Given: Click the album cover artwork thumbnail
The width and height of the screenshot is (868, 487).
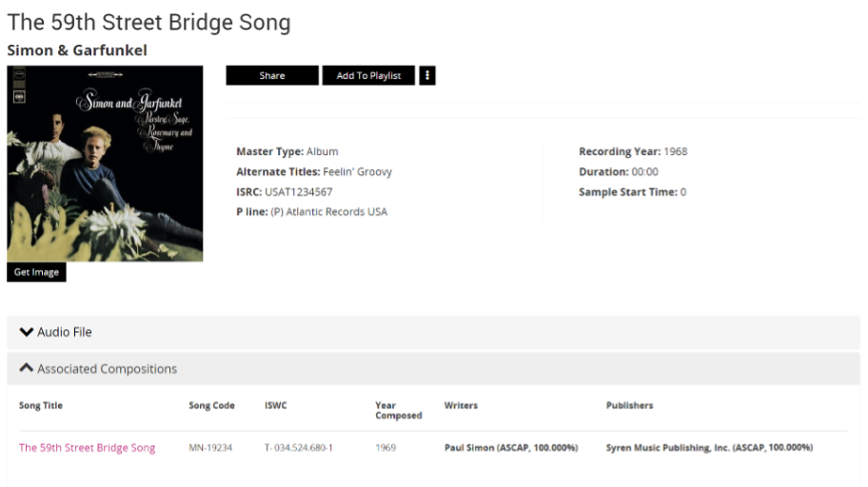Looking at the screenshot, I should click(105, 163).
